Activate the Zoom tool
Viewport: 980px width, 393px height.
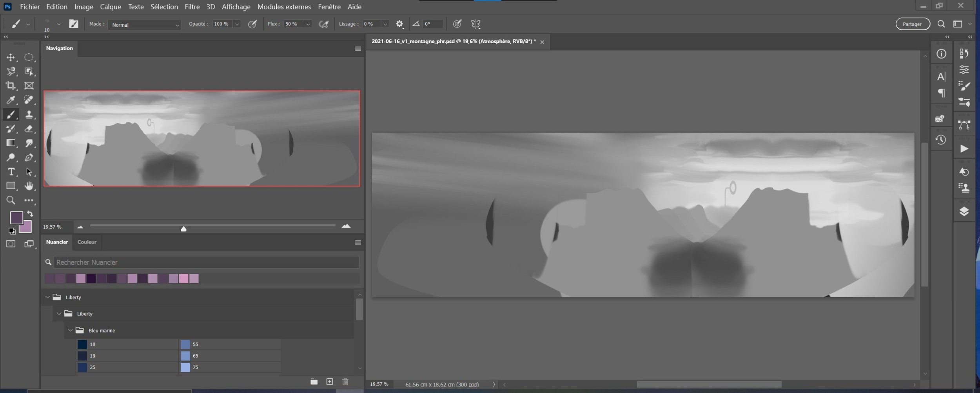11,200
